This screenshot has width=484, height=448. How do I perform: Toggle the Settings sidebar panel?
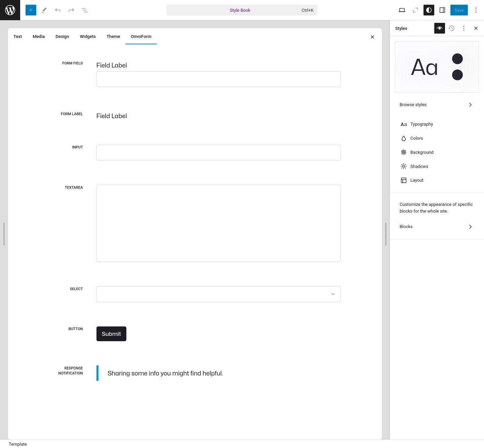pyautogui.click(x=442, y=10)
